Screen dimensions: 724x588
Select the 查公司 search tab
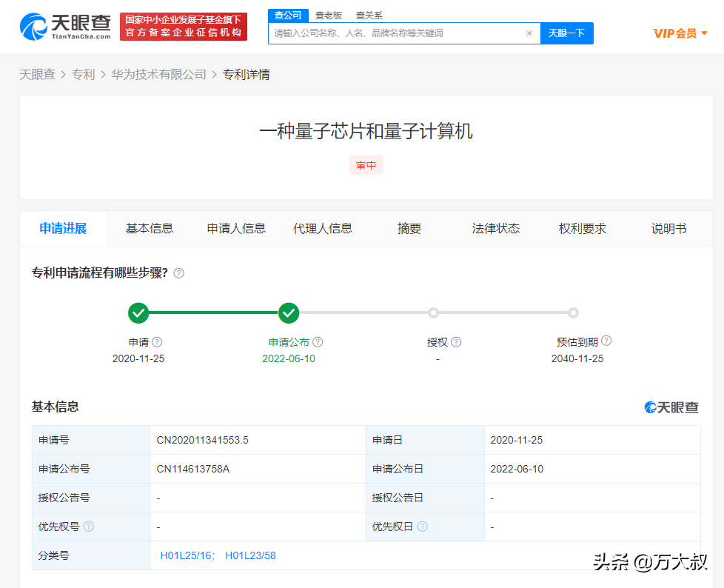point(288,16)
